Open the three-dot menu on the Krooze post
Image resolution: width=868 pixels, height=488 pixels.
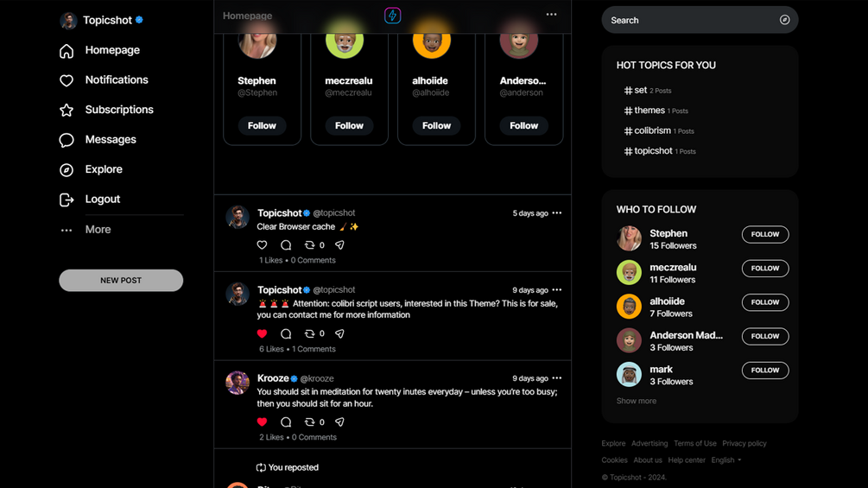click(557, 378)
